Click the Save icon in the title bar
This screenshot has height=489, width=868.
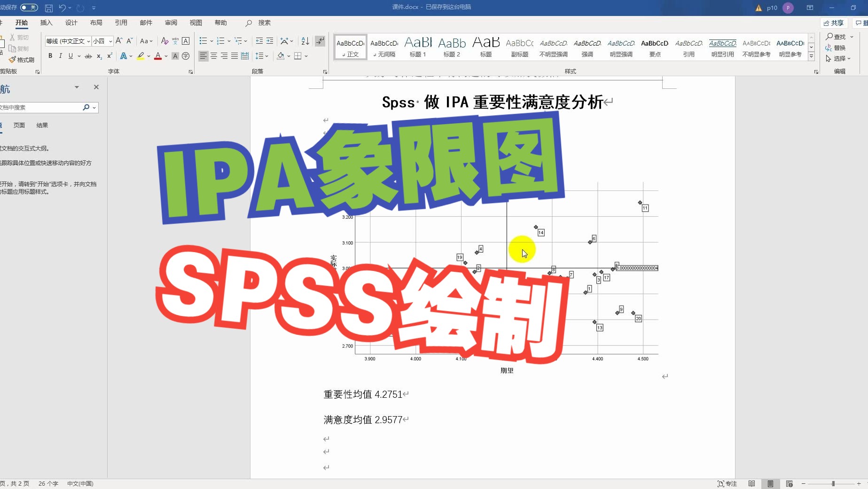(49, 8)
